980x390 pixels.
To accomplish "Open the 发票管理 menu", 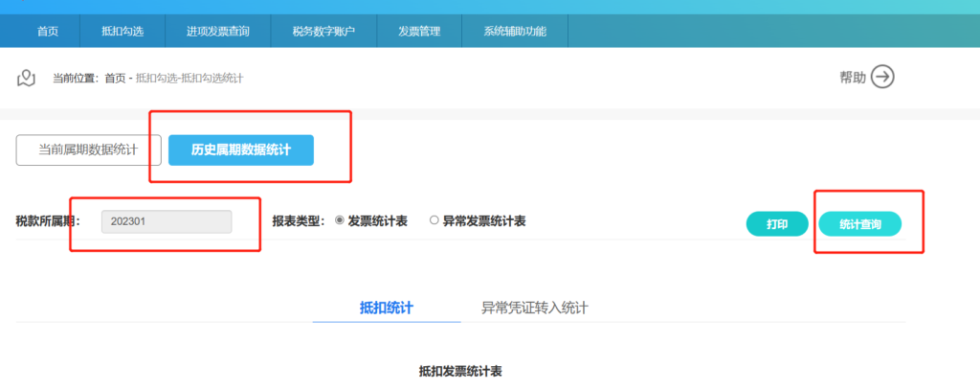I will [x=419, y=32].
